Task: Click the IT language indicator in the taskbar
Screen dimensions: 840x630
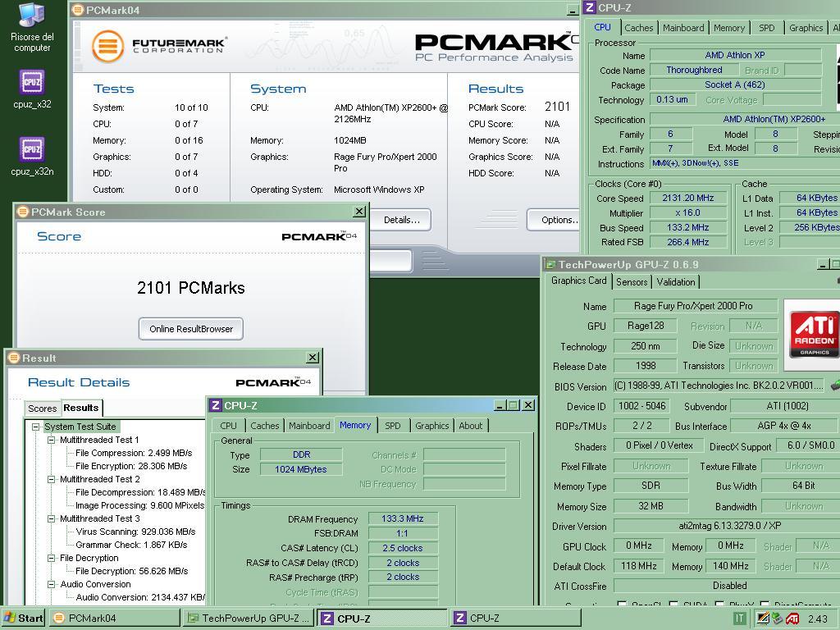Action: tap(739, 619)
